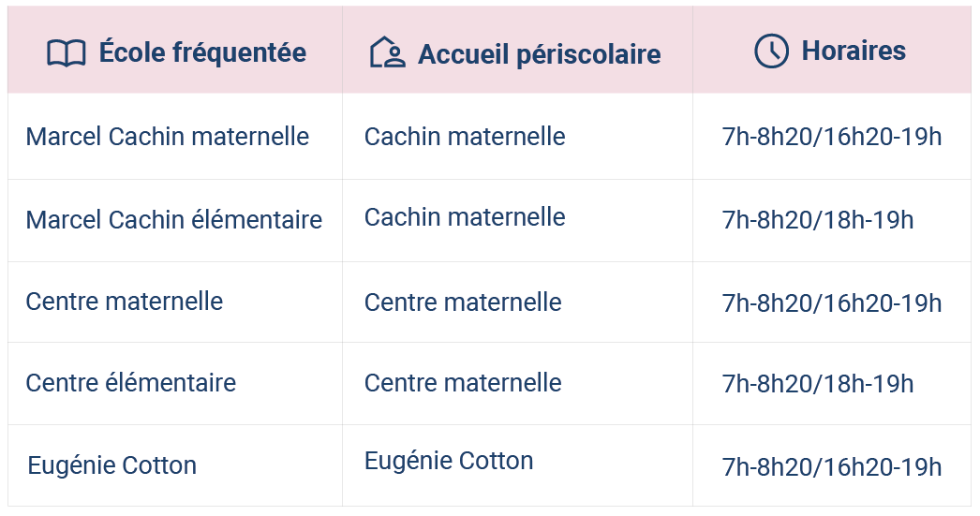Click the hours for Centre élémentaire
The image size is (980, 516).
(818, 384)
